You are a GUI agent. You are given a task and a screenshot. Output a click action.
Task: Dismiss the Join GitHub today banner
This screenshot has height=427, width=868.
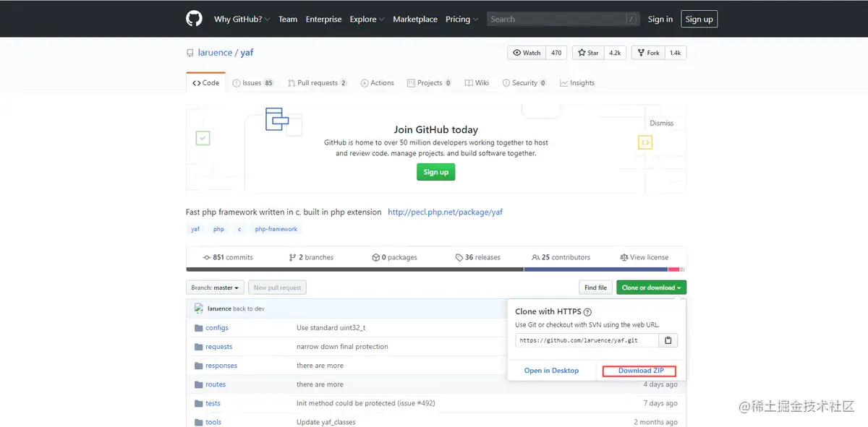662,123
